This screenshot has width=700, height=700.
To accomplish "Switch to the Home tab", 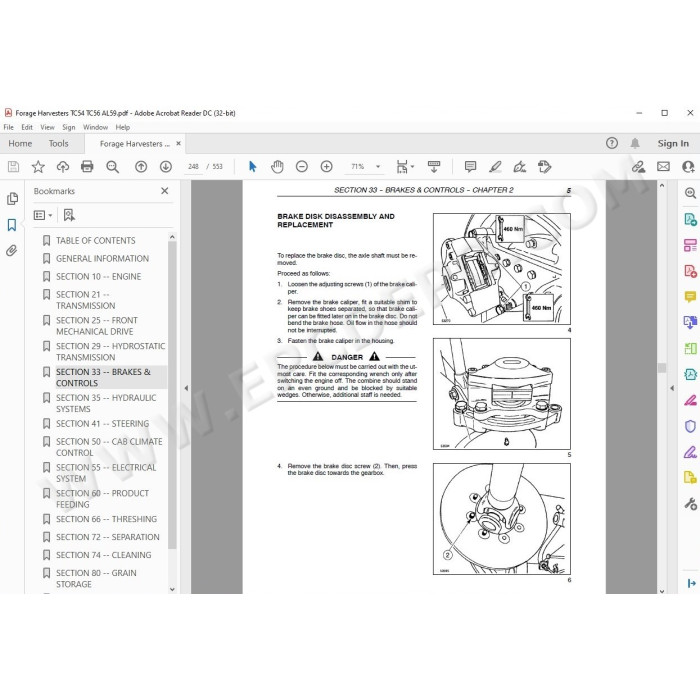I will tap(20, 144).
